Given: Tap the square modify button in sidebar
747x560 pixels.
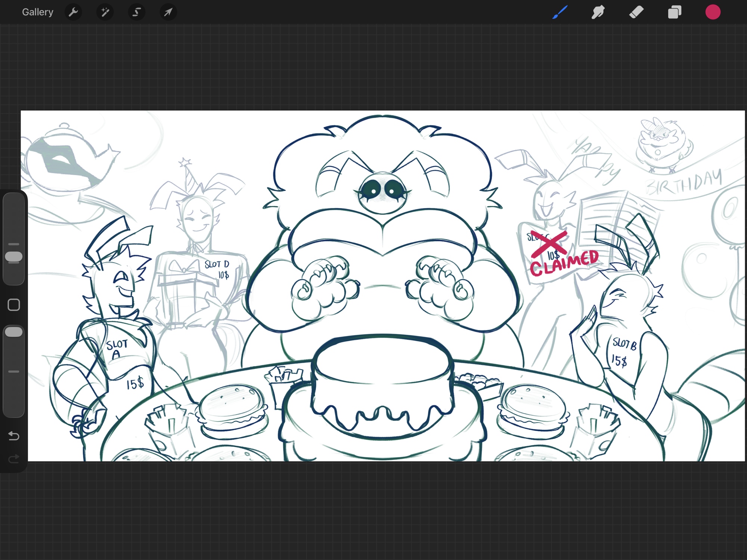Looking at the screenshot, I should click(14, 305).
